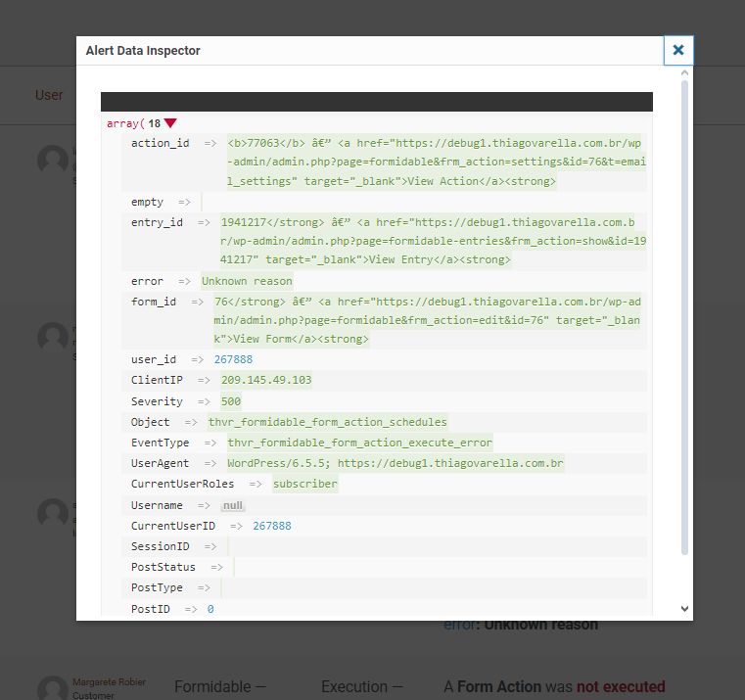Click the action_id value with View Action link
This screenshot has width=745, height=700.
tap(437, 163)
